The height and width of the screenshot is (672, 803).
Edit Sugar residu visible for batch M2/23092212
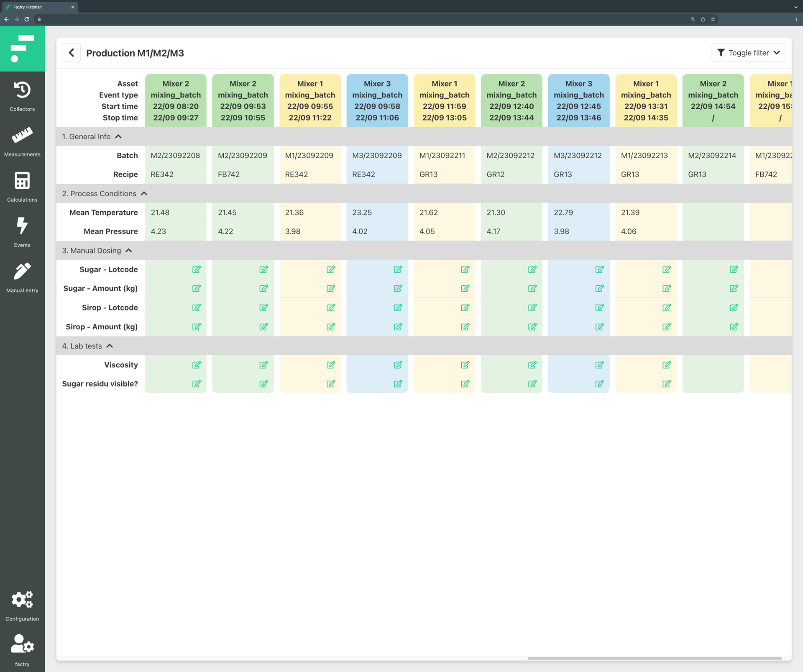click(532, 383)
